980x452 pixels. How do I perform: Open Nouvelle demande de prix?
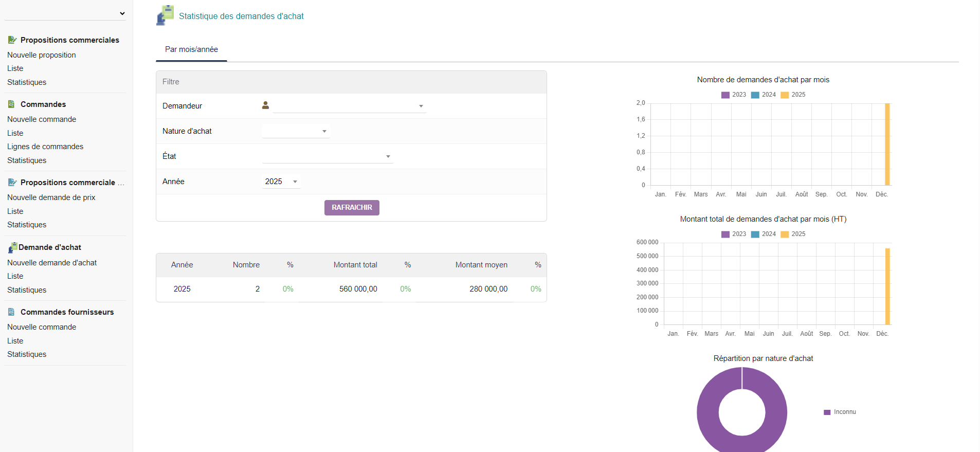51,197
